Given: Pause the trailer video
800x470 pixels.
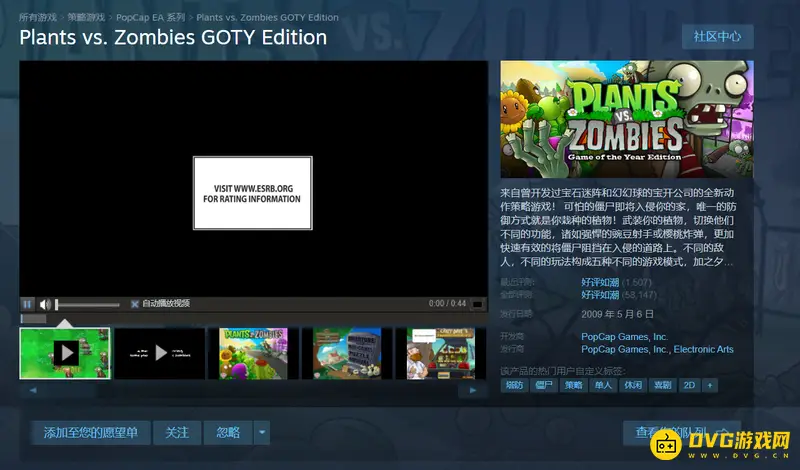Looking at the screenshot, I should [28, 304].
